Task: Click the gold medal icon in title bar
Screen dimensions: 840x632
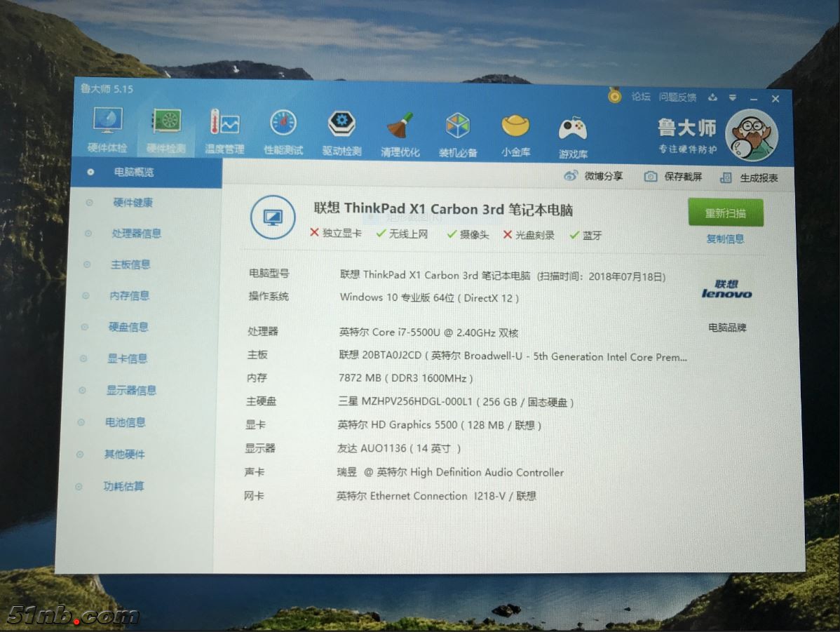Action: coord(614,95)
